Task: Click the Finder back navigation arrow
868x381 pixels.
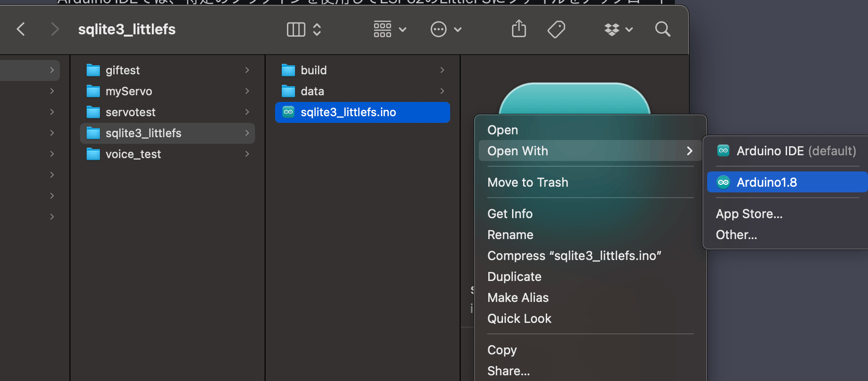Action: pyautogui.click(x=20, y=29)
